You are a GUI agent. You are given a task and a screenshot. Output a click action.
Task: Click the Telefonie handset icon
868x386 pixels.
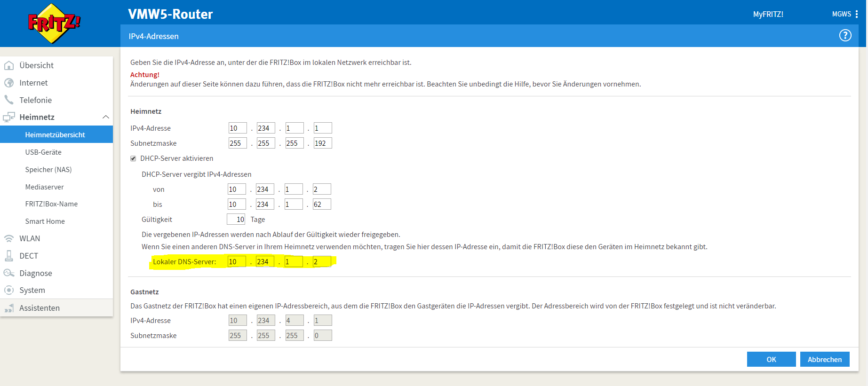[x=9, y=100]
